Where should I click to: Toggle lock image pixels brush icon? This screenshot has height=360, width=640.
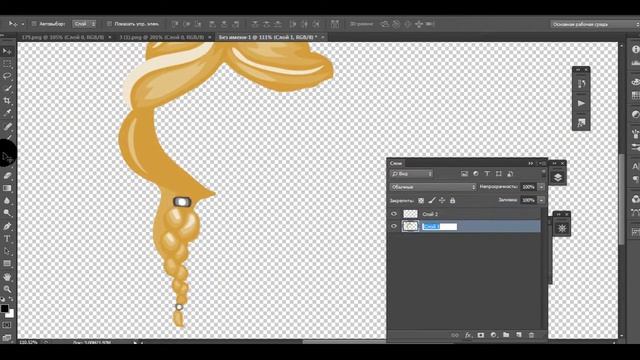click(432, 200)
